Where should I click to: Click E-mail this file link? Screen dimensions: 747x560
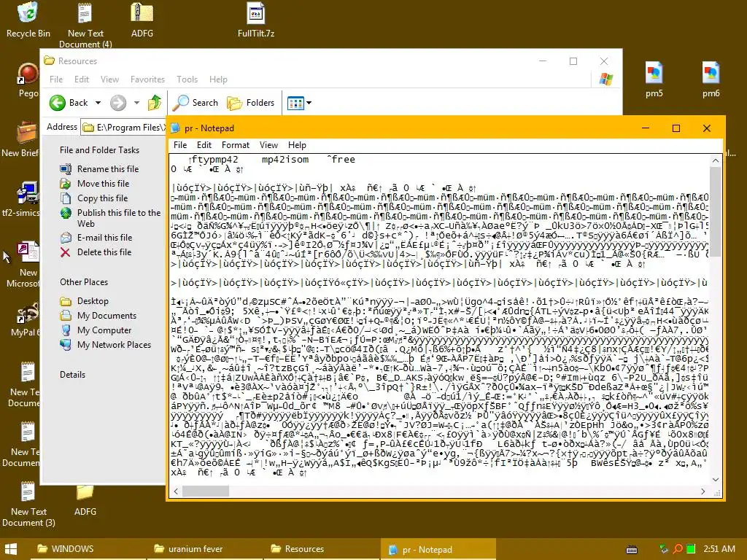[105, 238]
